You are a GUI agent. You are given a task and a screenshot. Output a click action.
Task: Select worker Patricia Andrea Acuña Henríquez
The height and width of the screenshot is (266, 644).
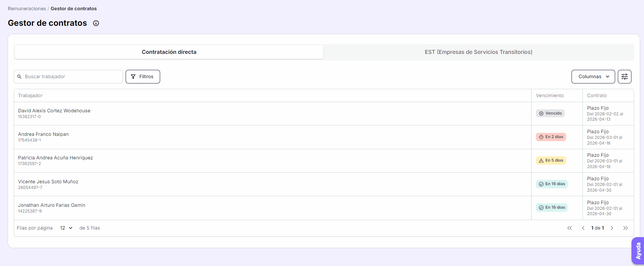(55, 158)
